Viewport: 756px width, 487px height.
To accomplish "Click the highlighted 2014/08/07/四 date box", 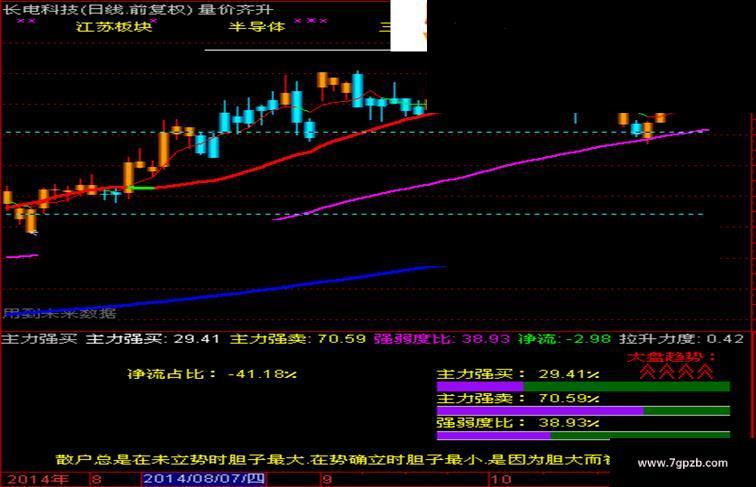I will pyautogui.click(x=204, y=479).
